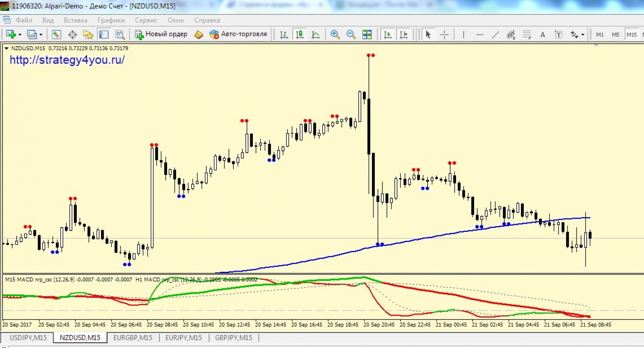This screenshot has height=348, width=644.
Task: Select the Fibonacci retracement tool
Action: coord(527,34)
